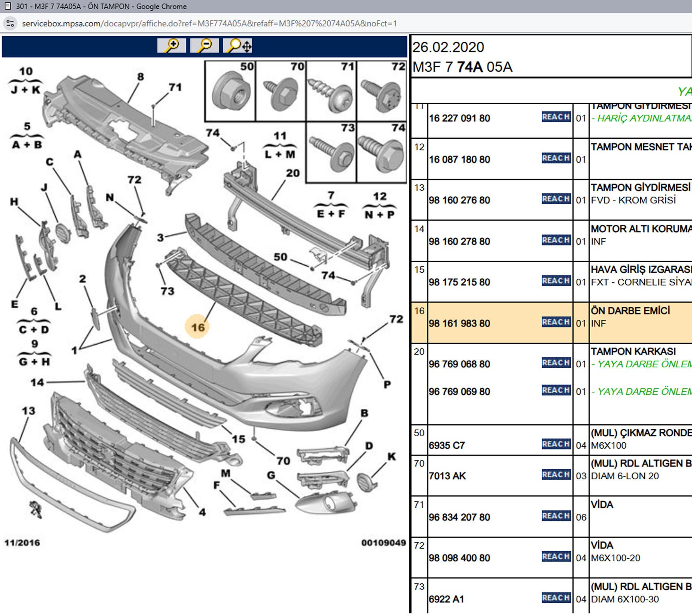
Task: Click the zoom out magnifier icon
Action: [204, 46]
